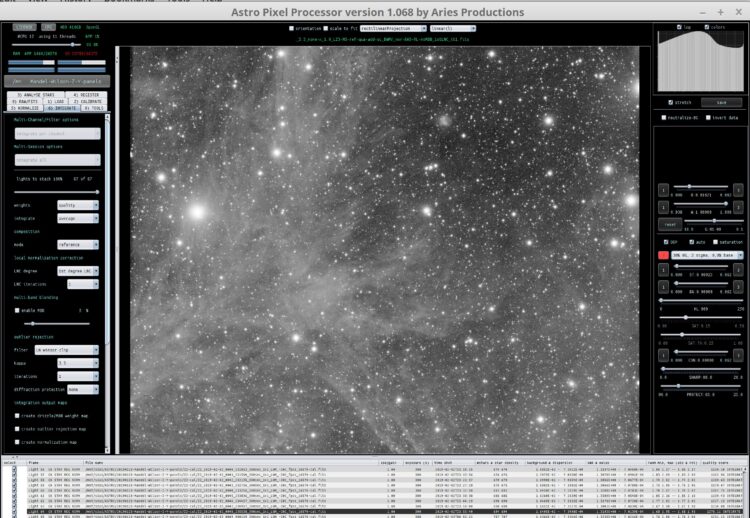Click the right step button of the CON slider
The width and height of the screenshot is (750, 518).
tap(738, 355)
